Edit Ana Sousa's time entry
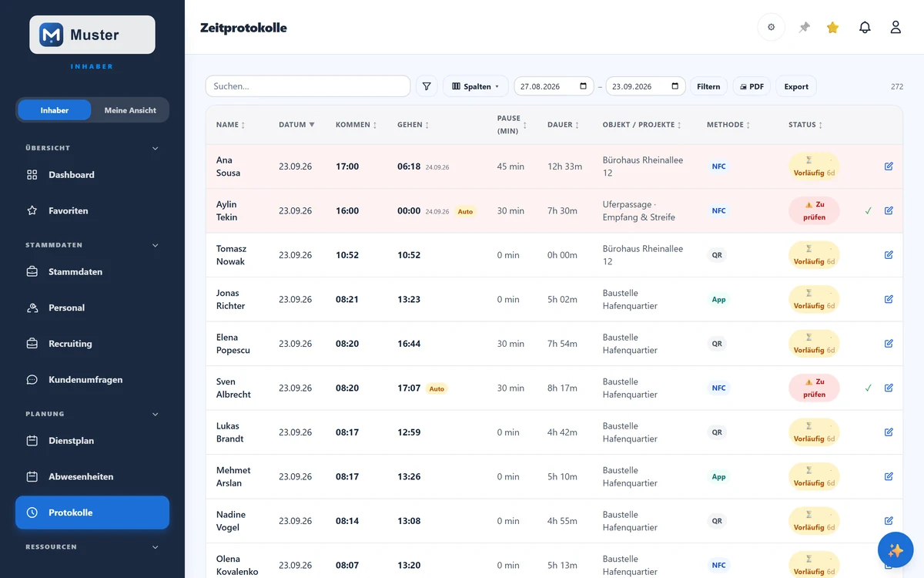This screenshot has width=924, height=578. [889, 166]
